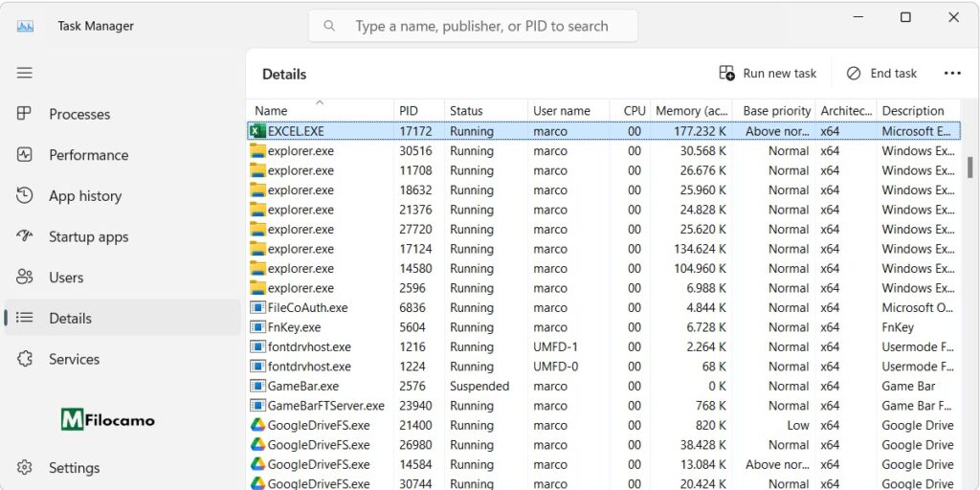Viewport: 980px width, 490px height.
Task: Click the Run new task icon
Action: click(x=727, y=73)
